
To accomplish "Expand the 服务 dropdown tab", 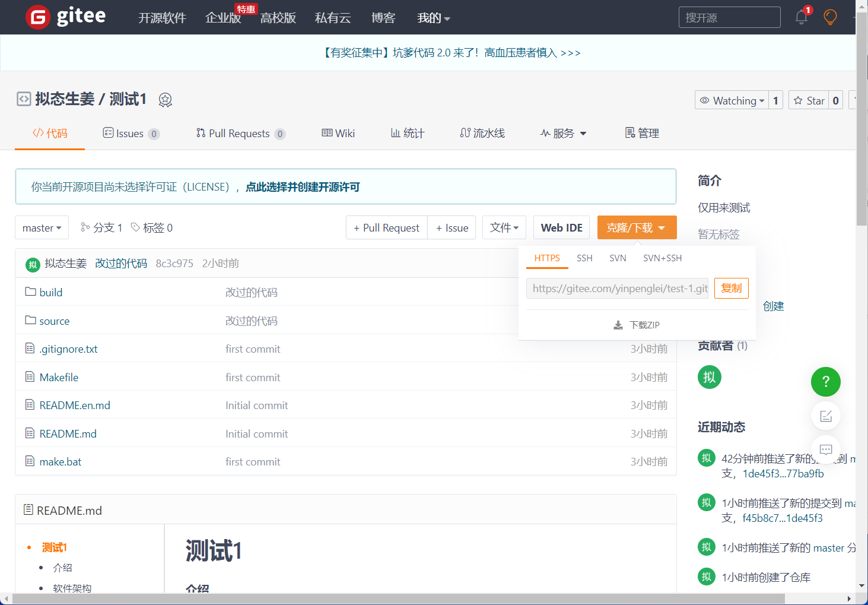I will pos(564,133).
